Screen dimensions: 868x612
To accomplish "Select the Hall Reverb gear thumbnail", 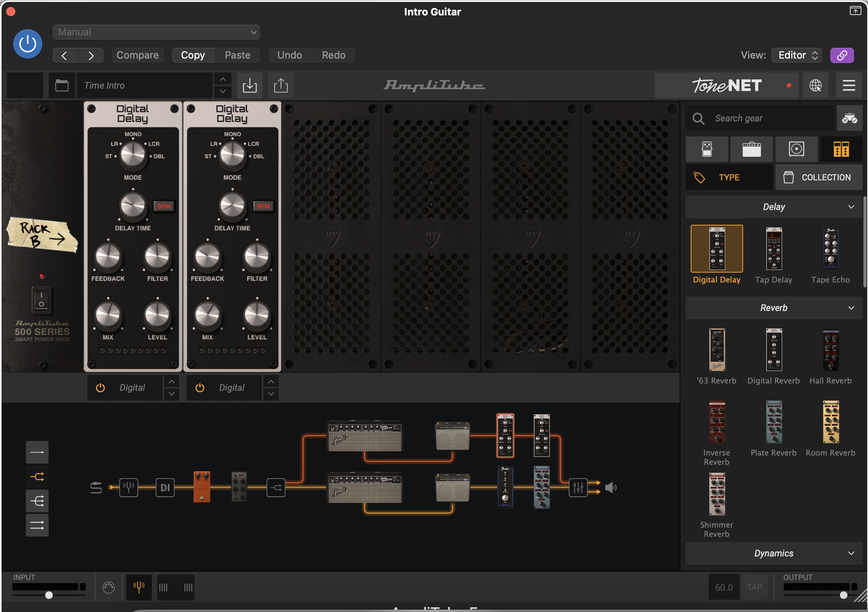I will click(831, 350).
